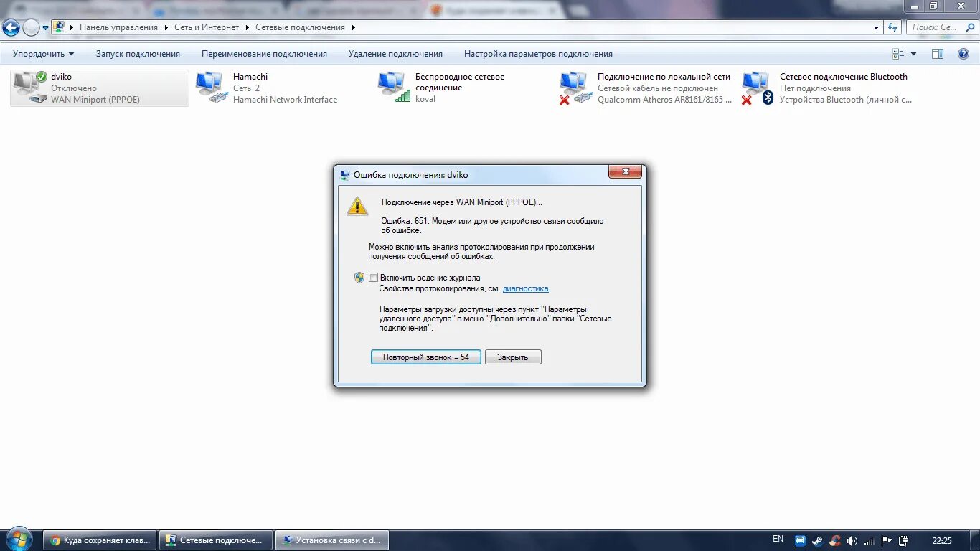Expand arrow after Сеть и Интернет breadcrumb
The image size is (980, 551).
click(x=248, y=27)
